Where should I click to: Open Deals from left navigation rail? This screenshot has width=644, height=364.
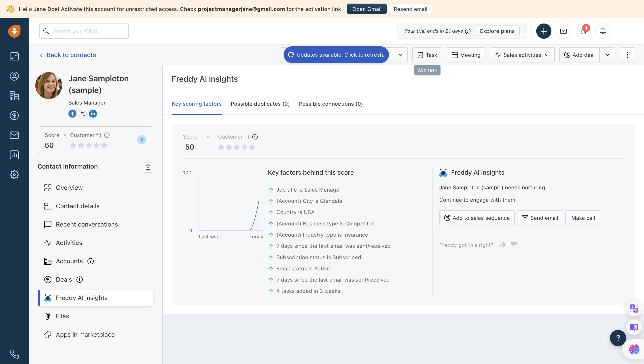[x=14, y=116]
